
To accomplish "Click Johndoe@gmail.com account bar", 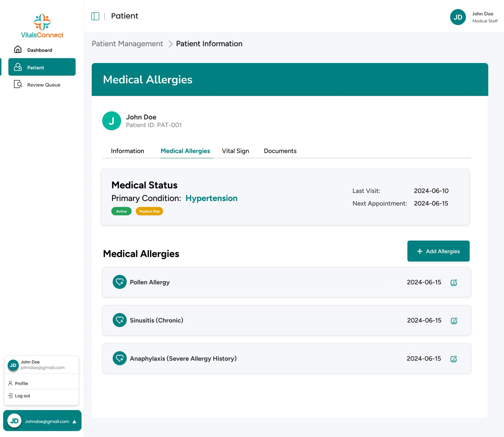I will (x=42, y=421).
